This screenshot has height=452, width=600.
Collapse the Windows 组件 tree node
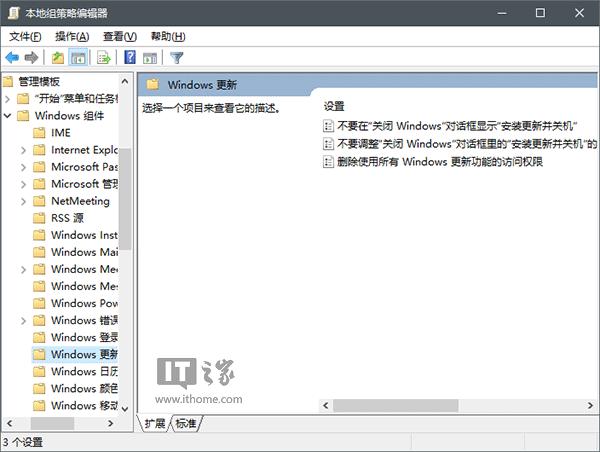tap(8, 115)
